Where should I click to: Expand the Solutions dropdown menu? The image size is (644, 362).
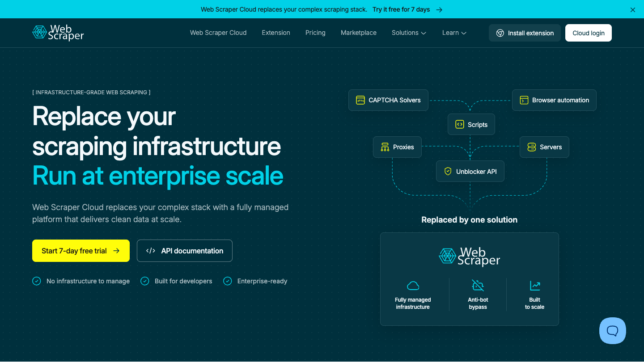click(409, 33)
